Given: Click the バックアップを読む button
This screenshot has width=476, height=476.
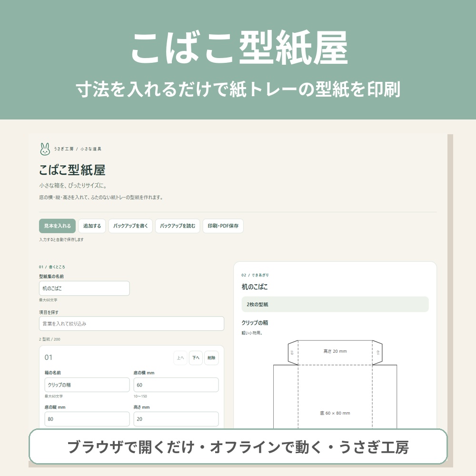Looking at the screenshot, I should point(178,226).
